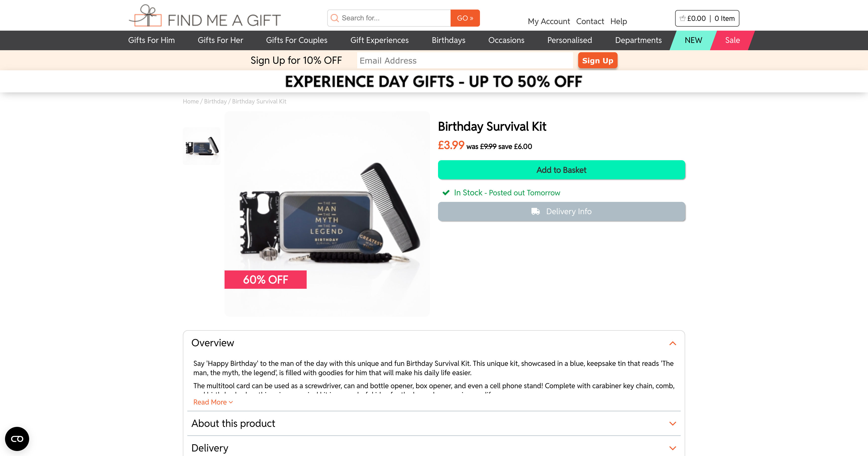This screenshot has width=868, height=456.
Task: Open Gifts For Him menu
Action: pyautogui.click(x=151, y=40)
